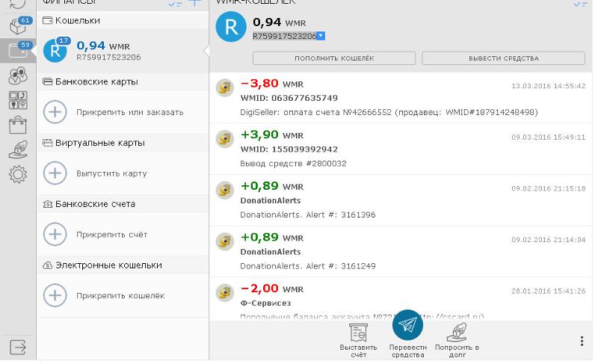Open the services grid icon in sidebar
The height and width of the screenshot is (364, 598).
[x=18, y=101]
